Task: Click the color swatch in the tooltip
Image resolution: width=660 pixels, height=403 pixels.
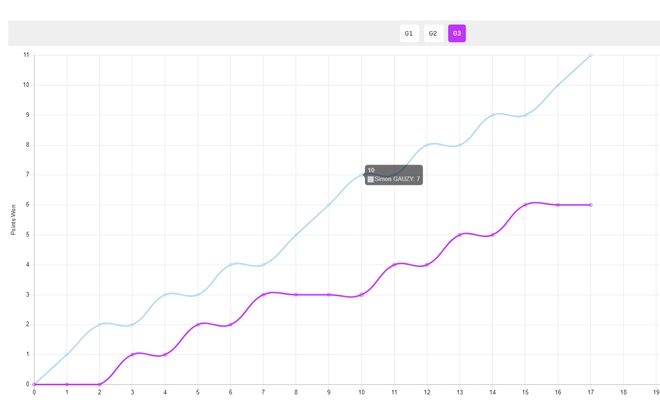Action: (370, 179)
